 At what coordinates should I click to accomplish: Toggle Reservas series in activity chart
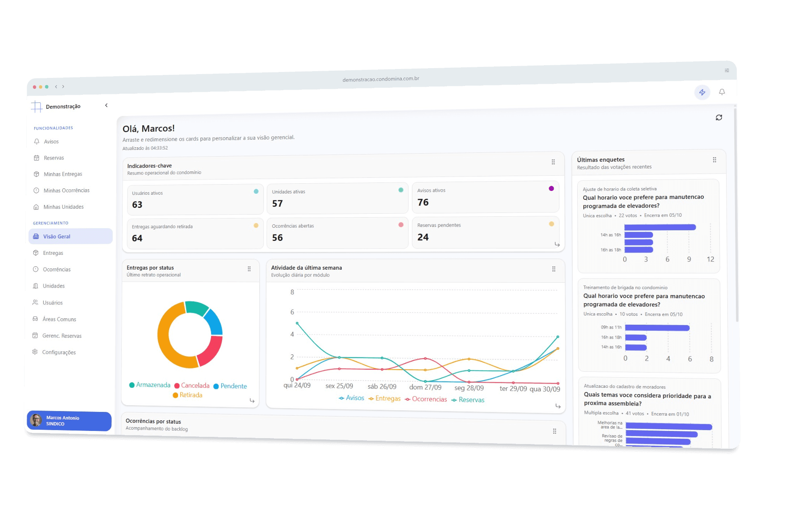[468, 400]
